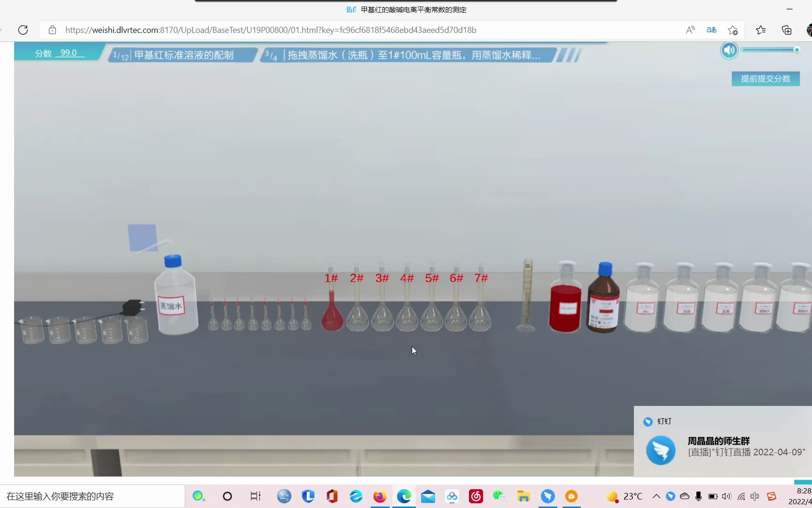The width and height of the screenshot is (812, 508).
Task: Click the microphone tray icon
Action: point(699,496)
